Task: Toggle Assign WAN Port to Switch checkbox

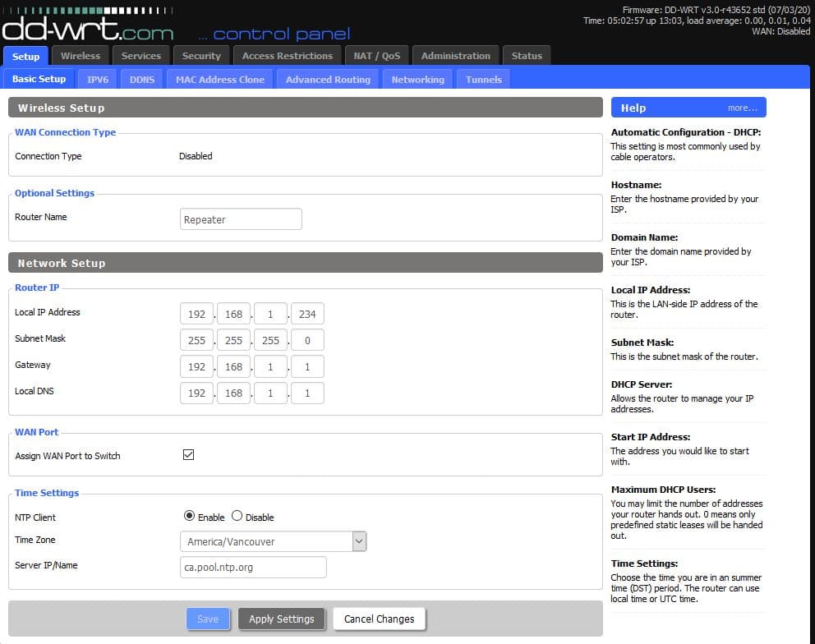Action: (x=188, y=454)
